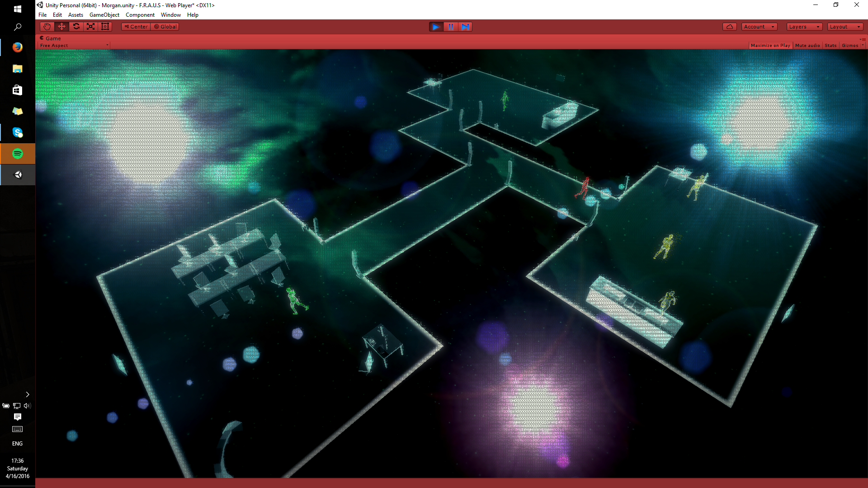Switch to Unity taskbar icon
Viewport: 868px width, 488px height.
point(18,175)
